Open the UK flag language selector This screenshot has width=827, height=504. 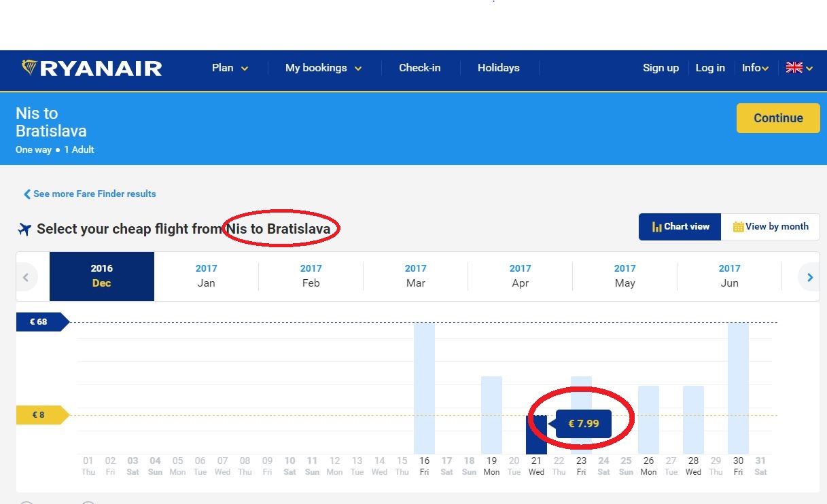pyautogui.click(x=799, y=68)
